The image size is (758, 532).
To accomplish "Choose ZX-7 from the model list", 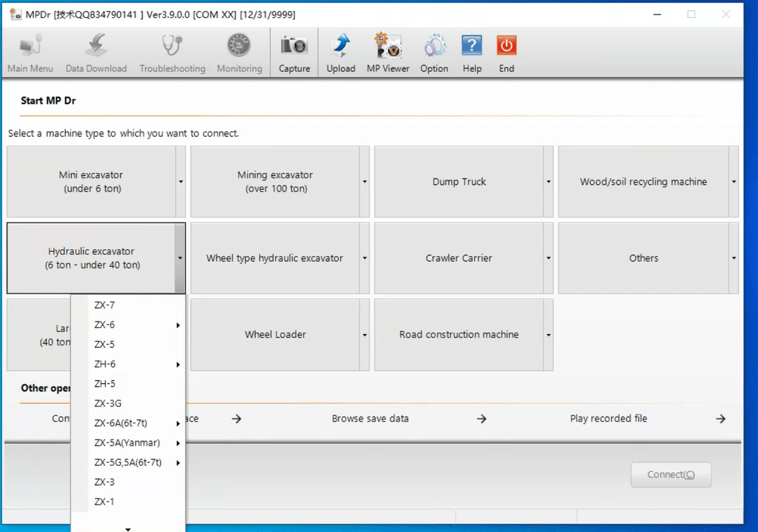I will 105,305.
